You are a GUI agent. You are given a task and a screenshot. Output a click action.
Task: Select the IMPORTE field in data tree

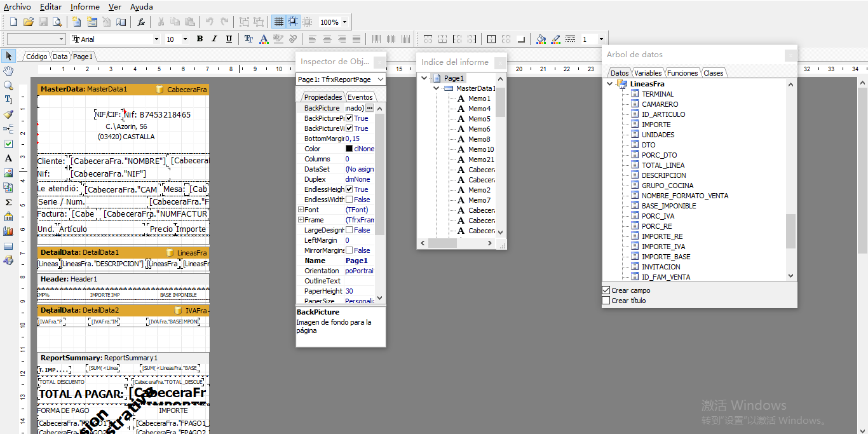point(654,124)
